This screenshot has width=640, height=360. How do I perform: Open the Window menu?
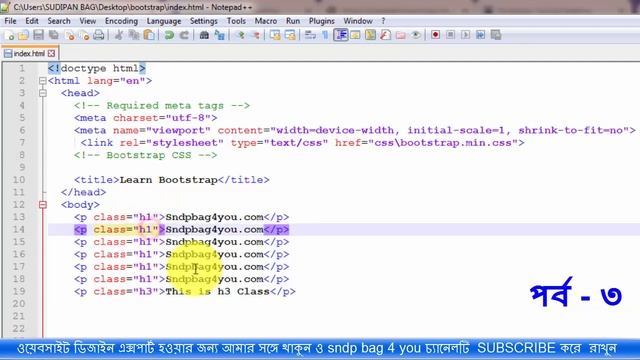pos(358,21)
